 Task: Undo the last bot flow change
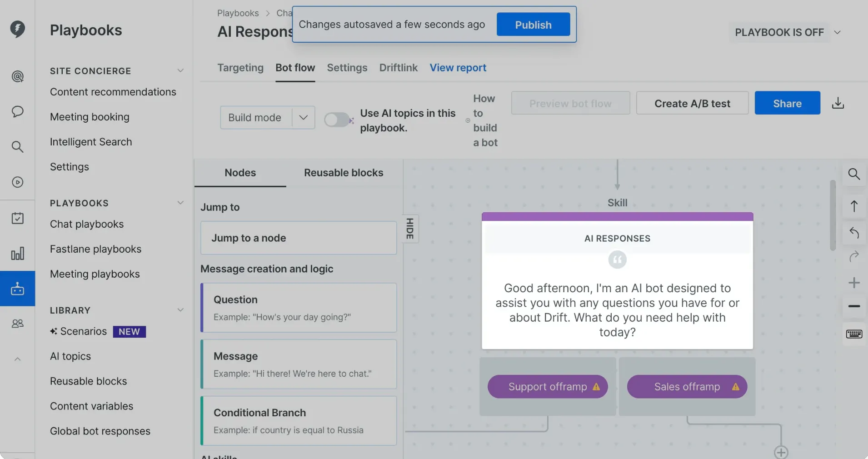[x=854, y=233]
